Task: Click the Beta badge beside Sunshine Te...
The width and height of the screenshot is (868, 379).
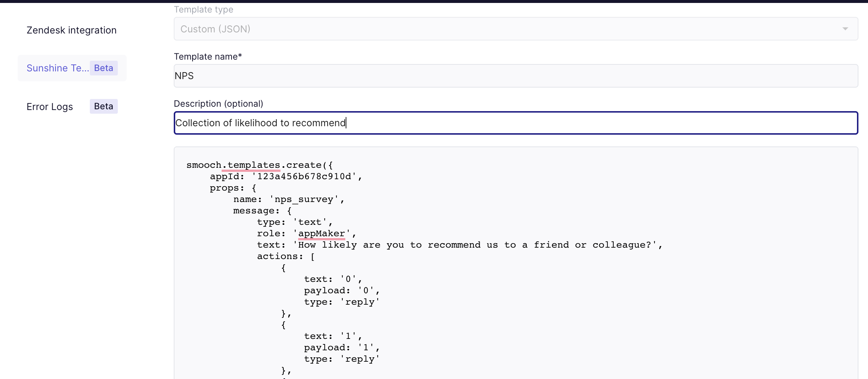Action: pos(103,68)
